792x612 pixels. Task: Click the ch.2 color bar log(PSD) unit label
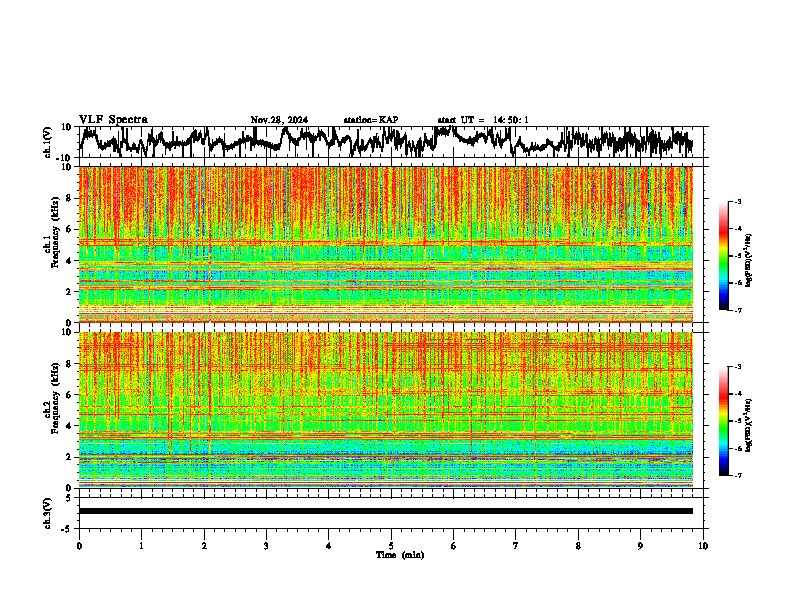point(748,426)
